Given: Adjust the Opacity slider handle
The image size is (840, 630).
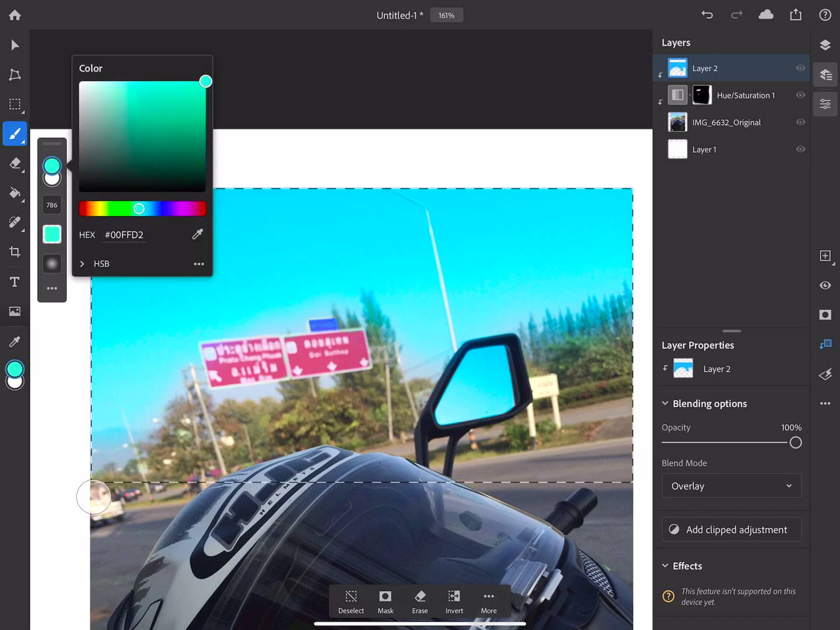Looking at the screenshot, I should (x=796, y=443).
